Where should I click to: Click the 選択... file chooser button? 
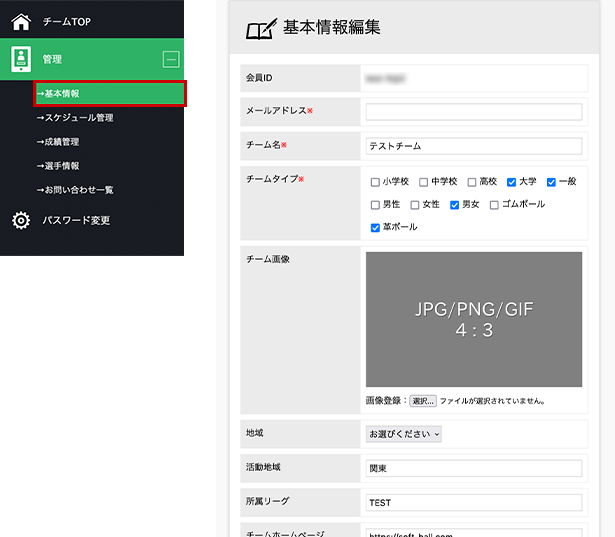pyautogui.click(x=423, y=401)
